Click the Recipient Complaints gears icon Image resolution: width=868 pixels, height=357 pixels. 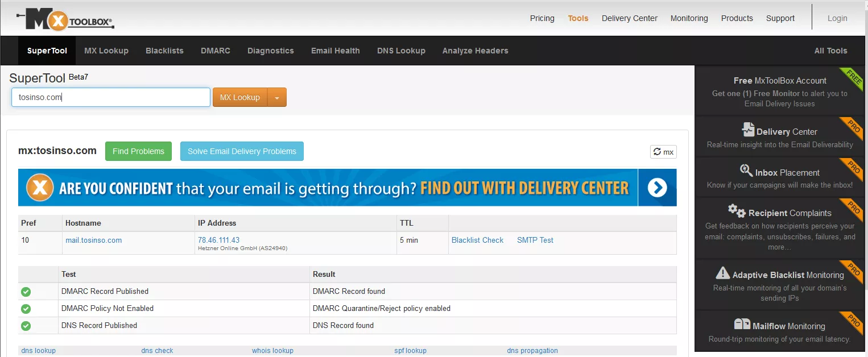pos(737,211)
